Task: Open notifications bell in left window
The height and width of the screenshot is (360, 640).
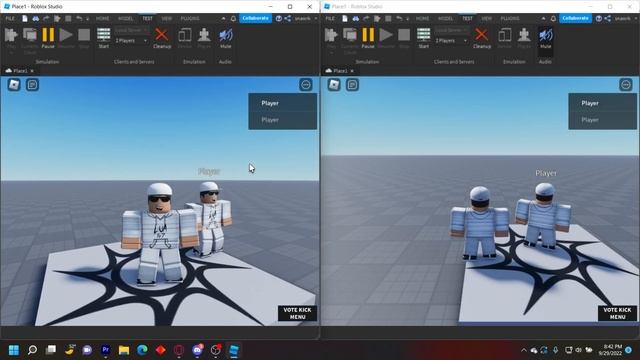Action: point(233,18)
